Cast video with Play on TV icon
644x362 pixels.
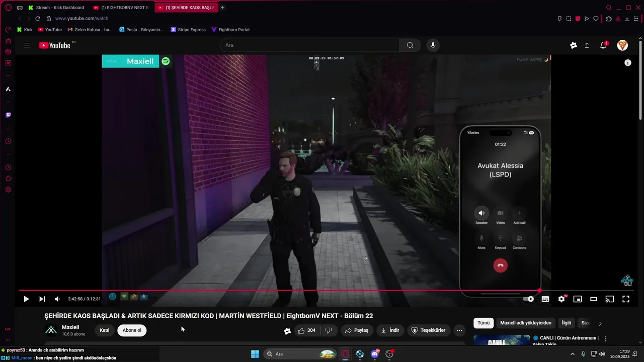click(x=610, y=299)
